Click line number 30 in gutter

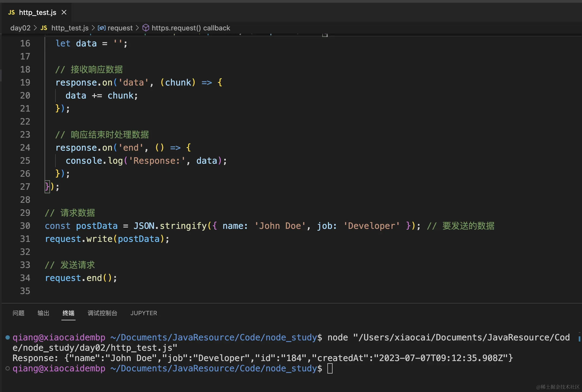pos(25,226)
